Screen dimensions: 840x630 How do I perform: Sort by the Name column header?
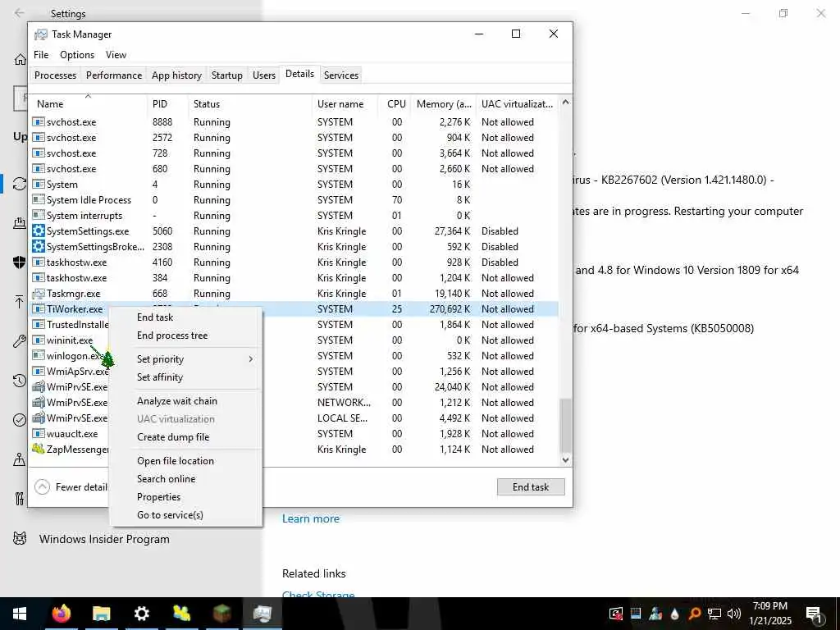click(50, 104)
